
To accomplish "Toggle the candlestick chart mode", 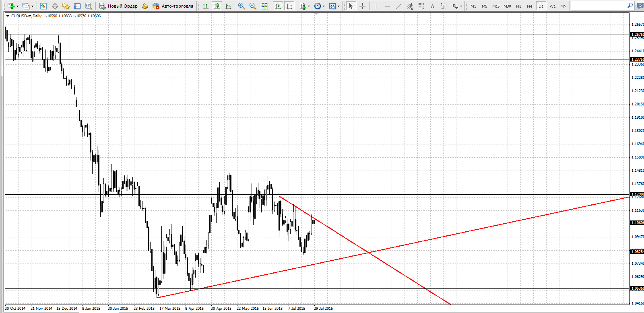I will [x=217, y=6].
